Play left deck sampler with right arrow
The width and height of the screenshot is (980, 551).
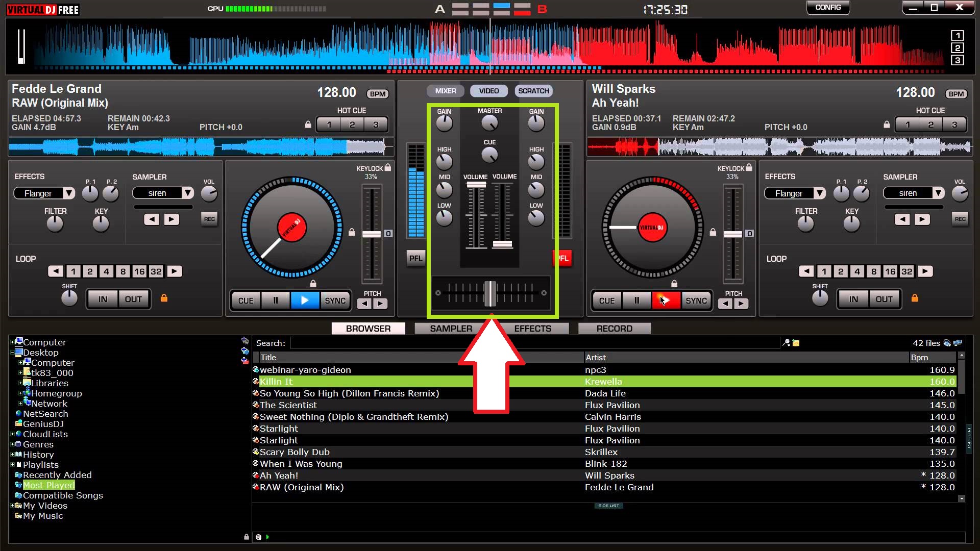coord(171,219)
